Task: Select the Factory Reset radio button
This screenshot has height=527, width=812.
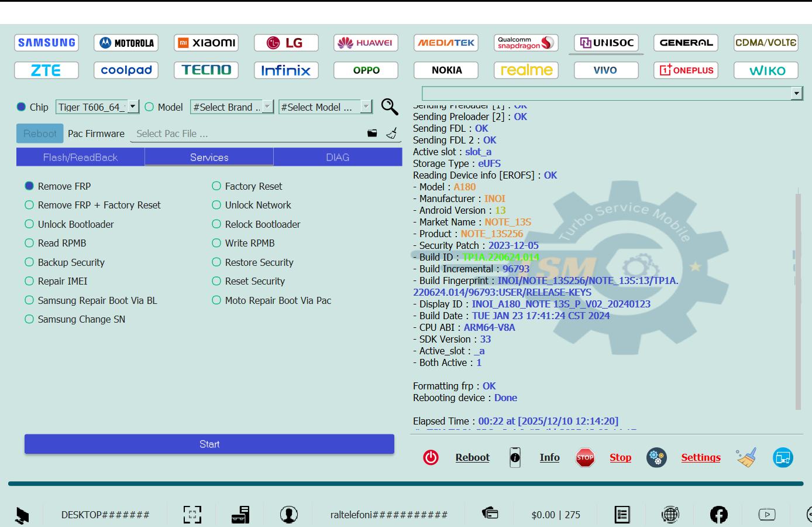Action: tap(216, 186)
